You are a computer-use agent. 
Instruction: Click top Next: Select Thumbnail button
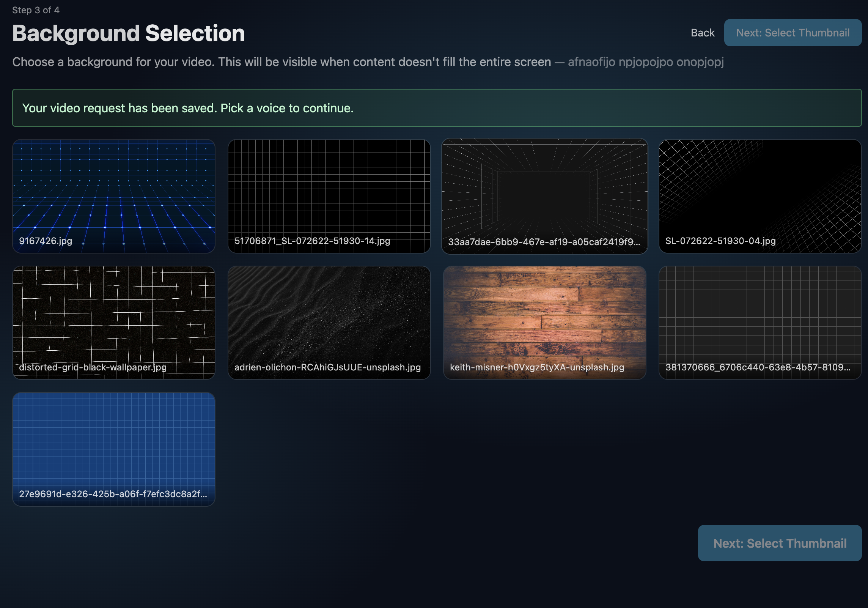coord(793,33)
